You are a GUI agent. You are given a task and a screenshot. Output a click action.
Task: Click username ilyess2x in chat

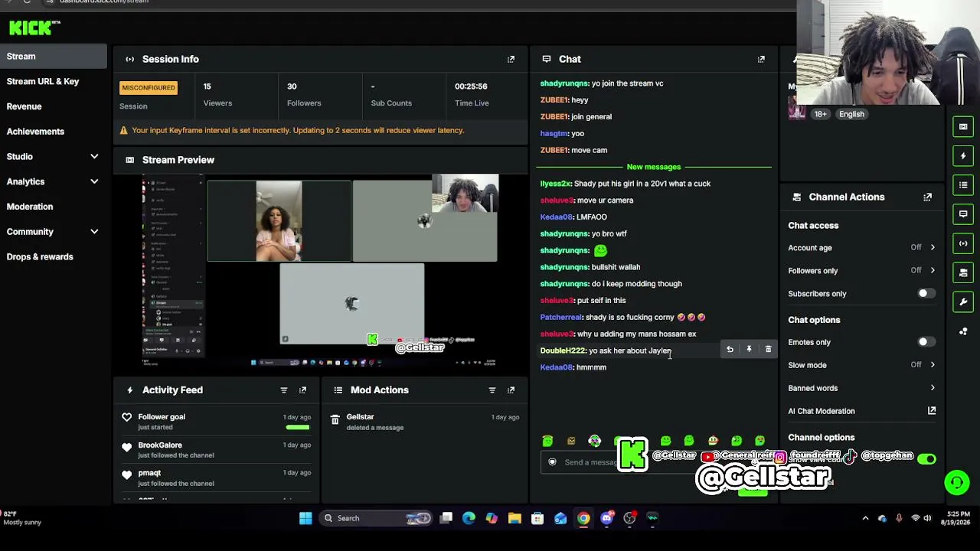tap(556, 184)
